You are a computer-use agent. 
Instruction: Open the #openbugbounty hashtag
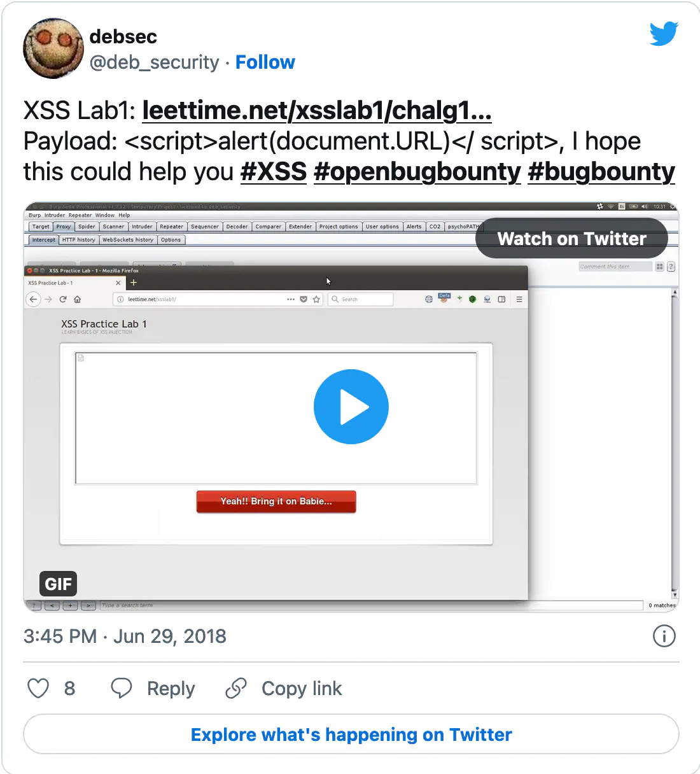(x=417, y=172)
